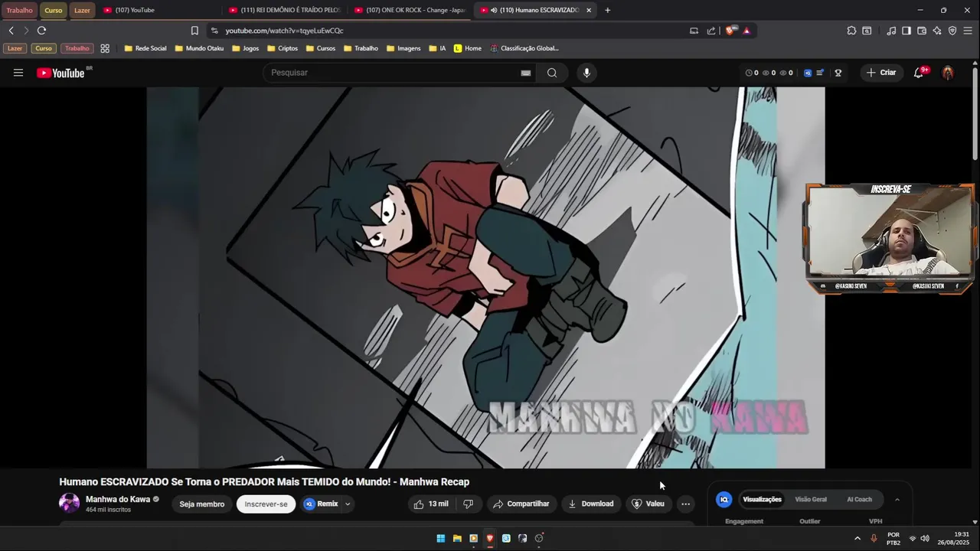Click the Valeu thanks button
The width and height of the screenshot is (980, 551).
(x=648, y=504)
